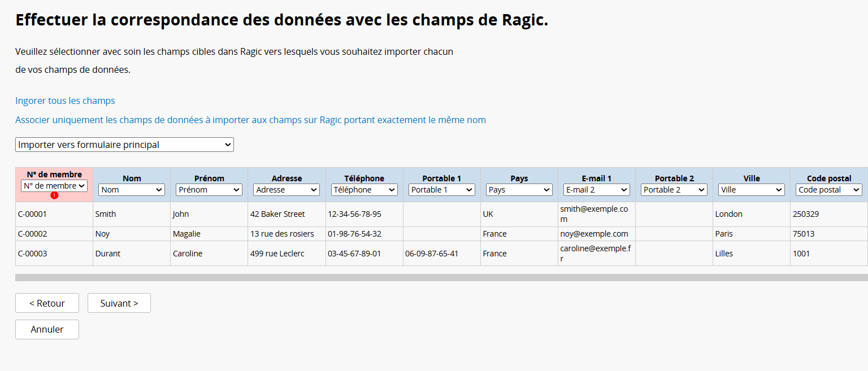Click the red error icon under N° de membre
This screenshot has height=371, width=868.
click(54, 195)
